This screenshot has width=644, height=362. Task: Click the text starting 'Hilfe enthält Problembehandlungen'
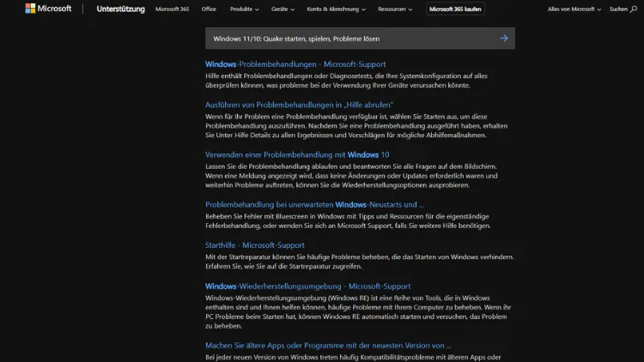coord(346,81)
